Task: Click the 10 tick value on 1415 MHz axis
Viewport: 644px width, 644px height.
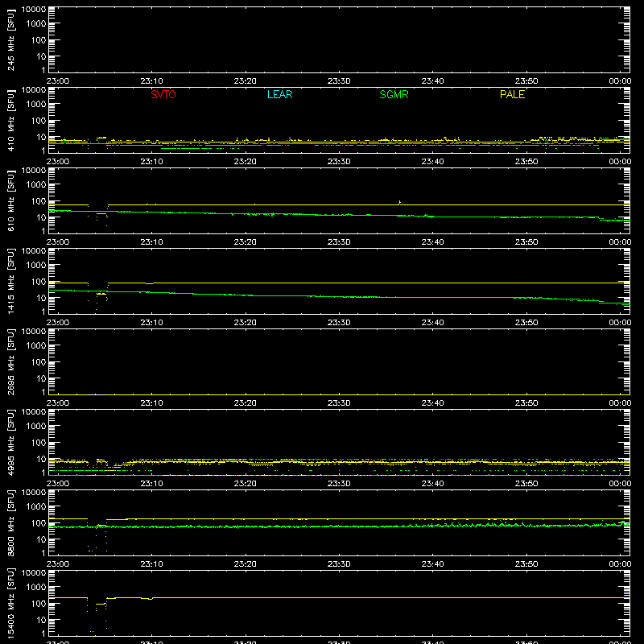Action: click(x=41, y=298)
